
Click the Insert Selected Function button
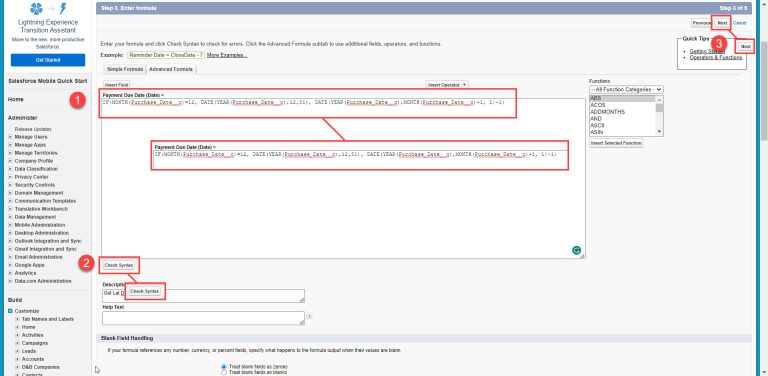coord(616,143)
